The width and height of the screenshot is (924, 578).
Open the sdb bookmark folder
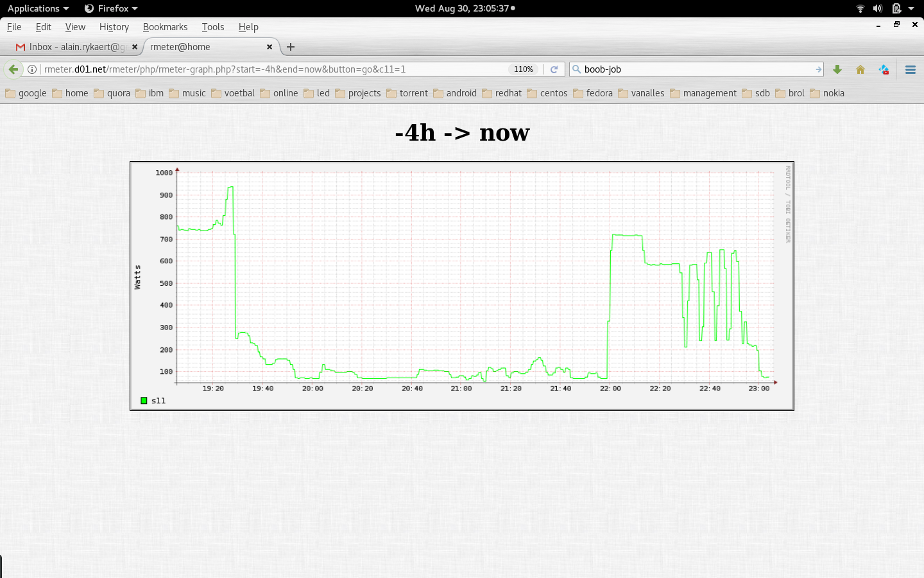(x=756, y=93)
